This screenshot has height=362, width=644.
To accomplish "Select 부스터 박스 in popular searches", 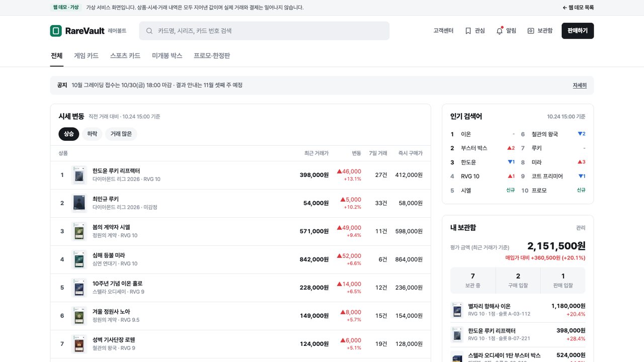I will (x=474, y=148).
